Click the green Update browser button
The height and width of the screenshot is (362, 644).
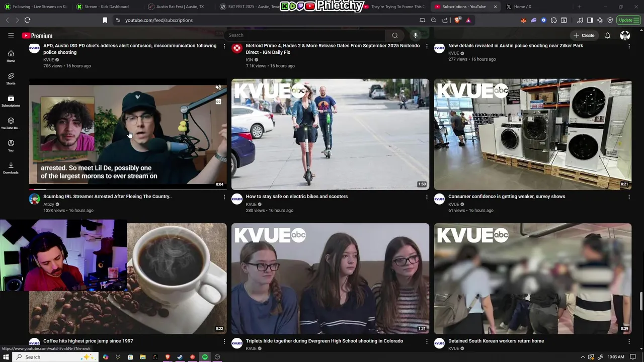coord(628,20)
